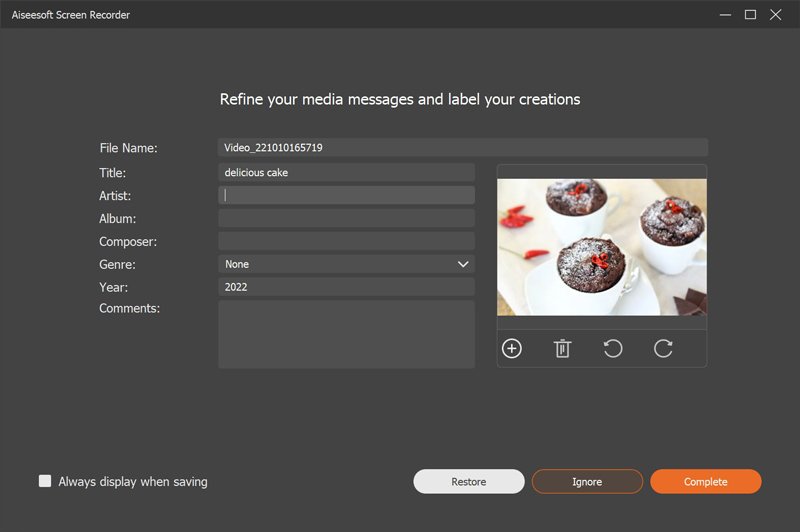Image resolution: width=800 pixels, height=532 pixels.
Task: Select the Composer input field
Action: [x=346, y=241]
